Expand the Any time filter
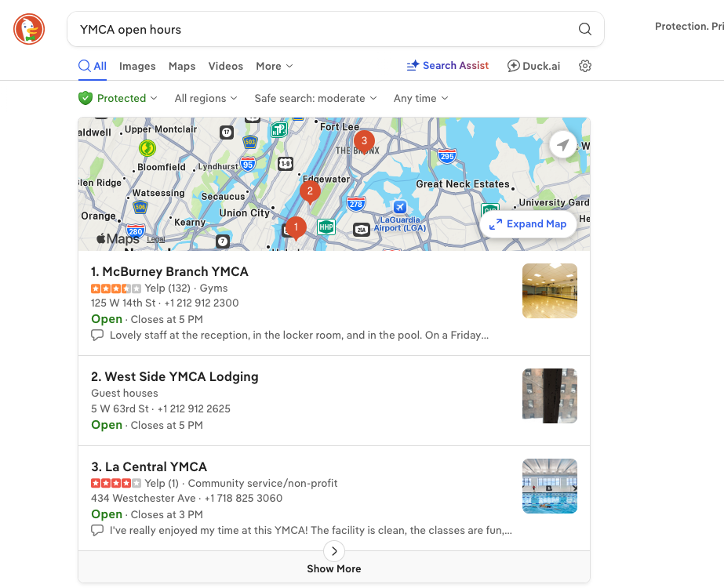The height and width of the screenshot is (588, 724). click(x=420, y=98)
